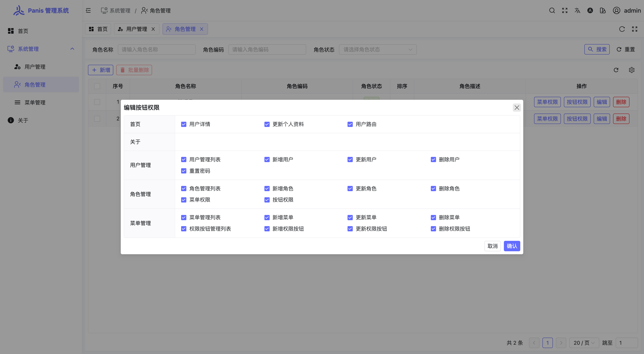
Task: Open table column settings gear icon
Action: (x=632, y=70)
